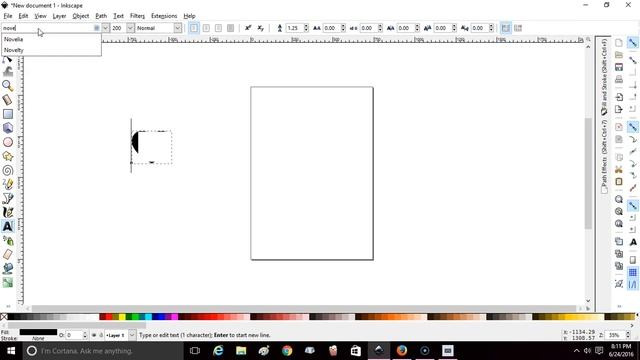
Task: Open the Text and Font dialog icon
Action: click(x=633, y=242)
